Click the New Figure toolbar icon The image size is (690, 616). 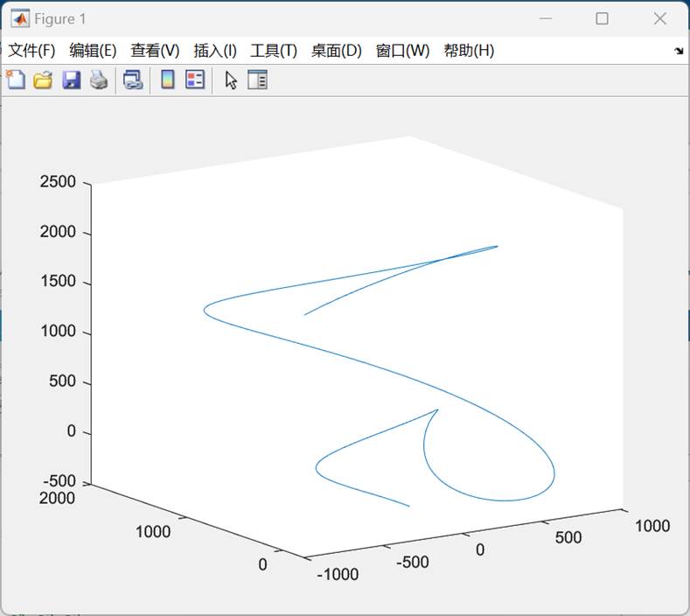pos(16,80)
